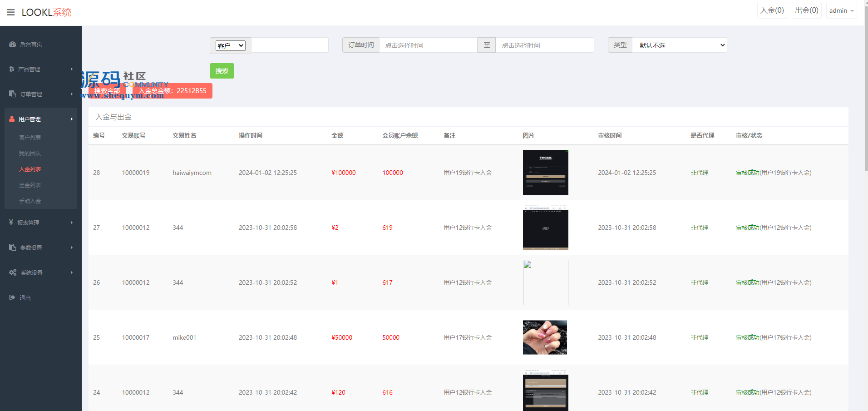Click the 入金(0) button in header
The height and width of the screenshot is (411, 868).
click(x=772, y=10)
